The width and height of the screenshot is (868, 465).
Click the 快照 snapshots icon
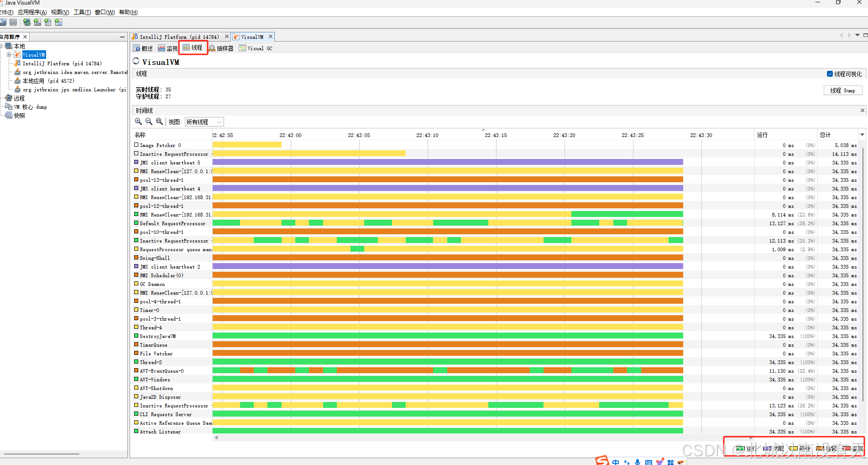(x=9, y=116)
